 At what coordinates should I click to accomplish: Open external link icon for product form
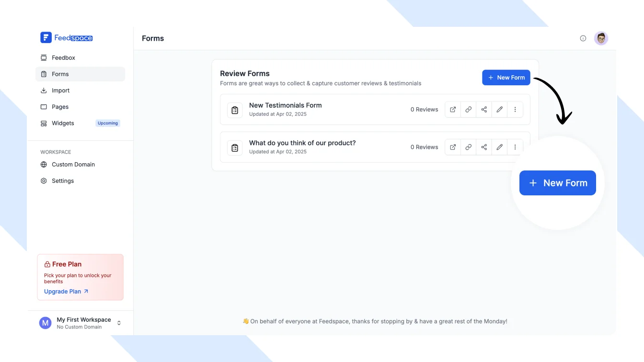(x=453, y=147)
